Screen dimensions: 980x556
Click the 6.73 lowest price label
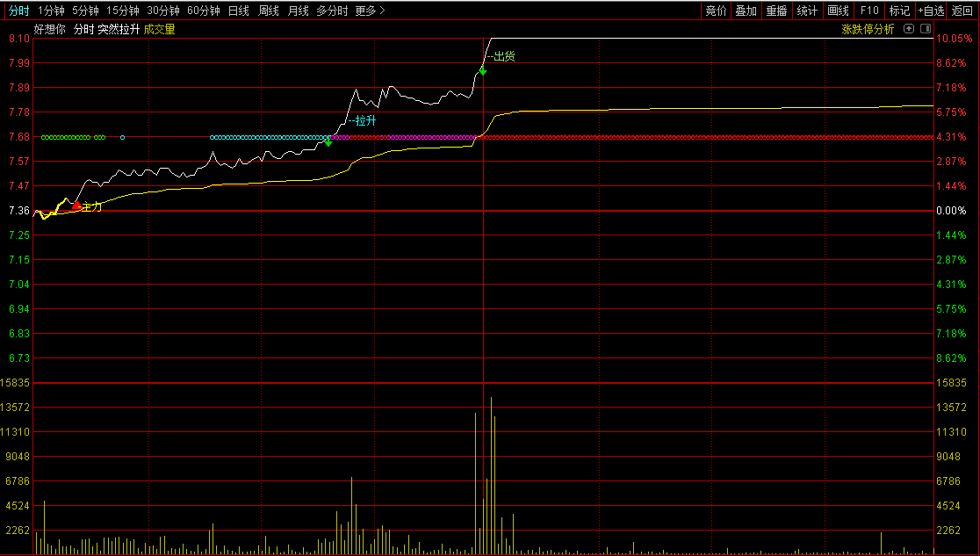coord(19,357)
